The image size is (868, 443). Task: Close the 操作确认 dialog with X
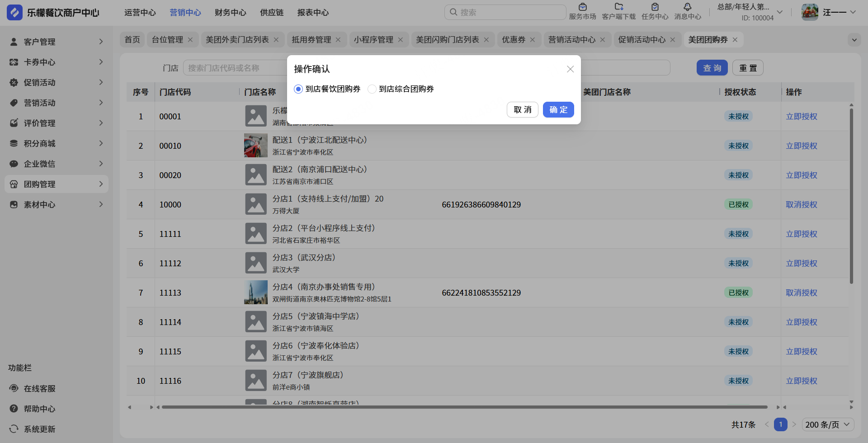point(570,69)
